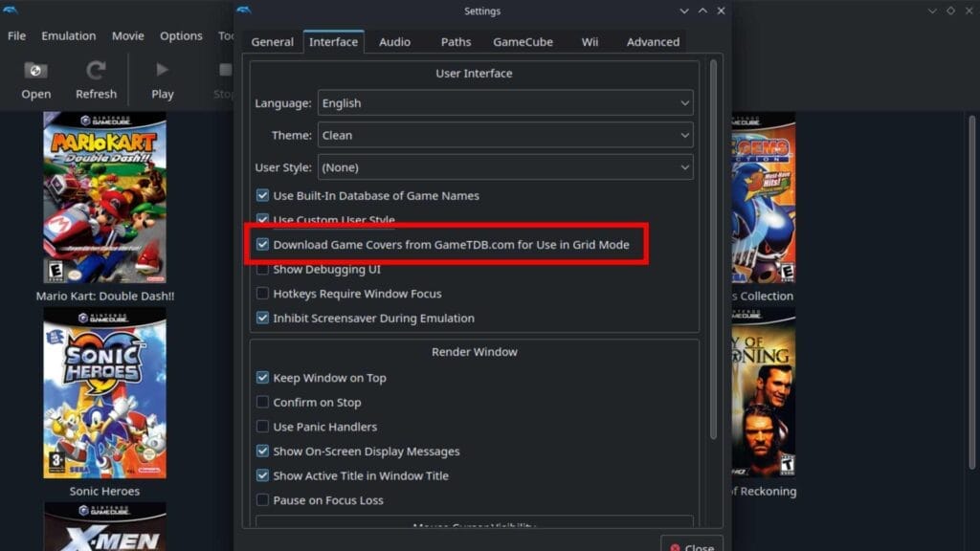Go to the GameCube settings tab

523,42
